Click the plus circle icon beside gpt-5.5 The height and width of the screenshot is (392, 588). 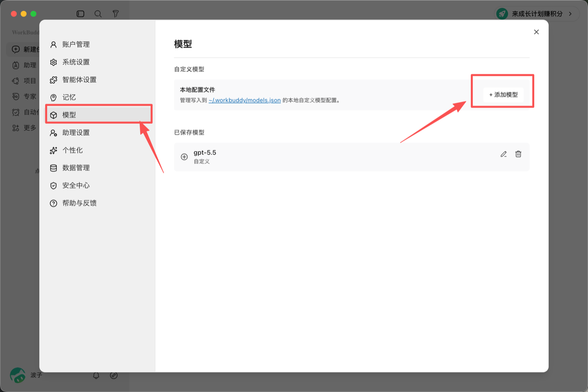point(184,157)
